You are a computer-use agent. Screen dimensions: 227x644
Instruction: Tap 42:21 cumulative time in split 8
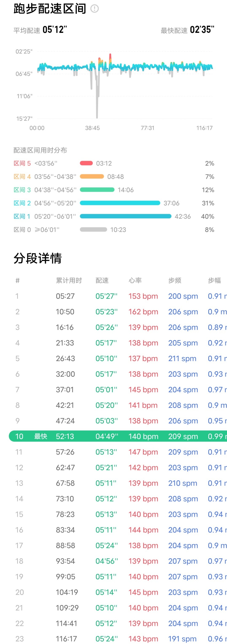(x=65, y=405)
